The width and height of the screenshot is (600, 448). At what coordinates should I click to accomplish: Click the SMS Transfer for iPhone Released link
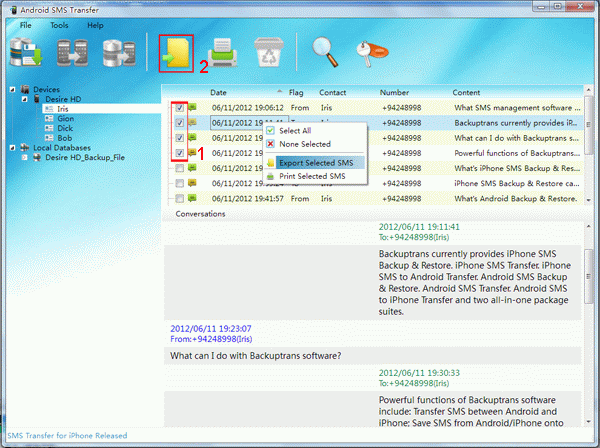point(67,436)
